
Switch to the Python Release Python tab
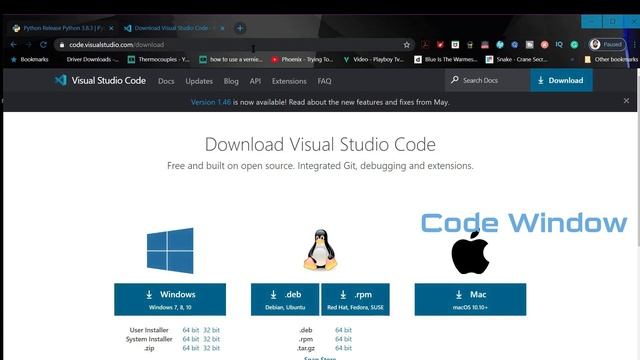[x=63, y=28]
